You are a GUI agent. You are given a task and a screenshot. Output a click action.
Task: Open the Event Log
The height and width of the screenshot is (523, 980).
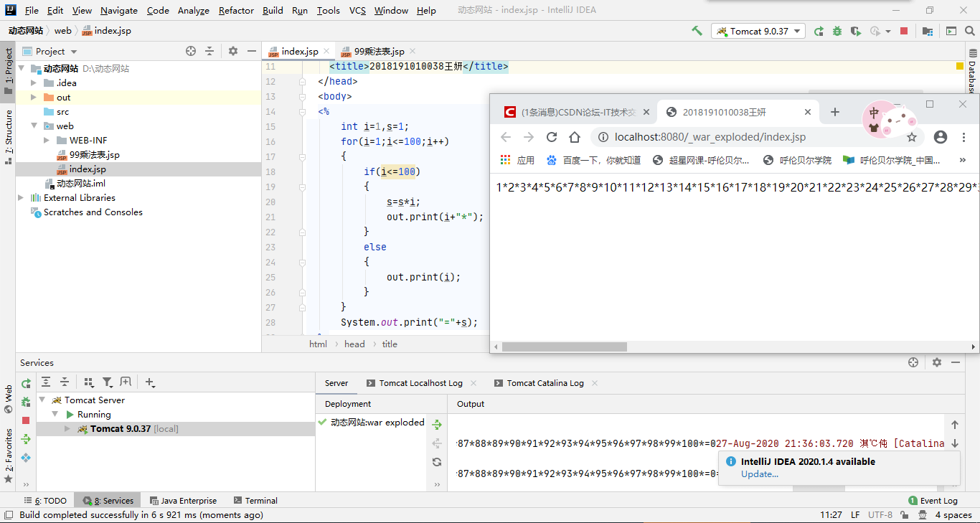933,500
